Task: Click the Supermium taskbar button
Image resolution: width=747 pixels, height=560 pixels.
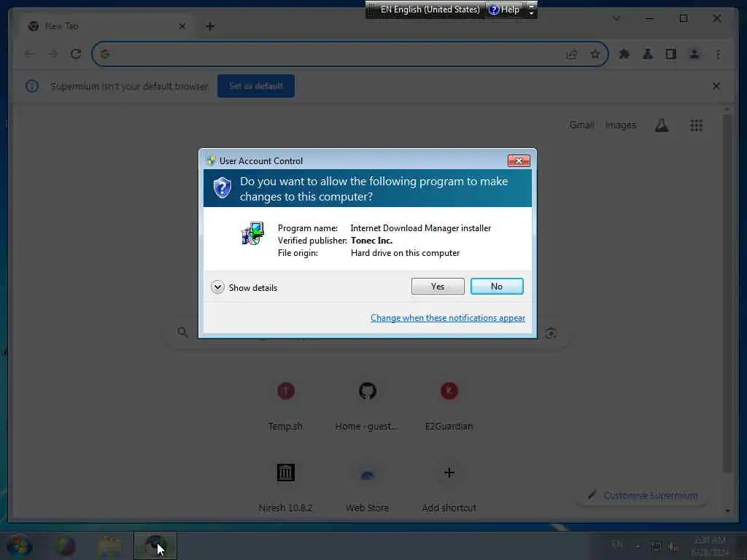Action: [155, 545]
